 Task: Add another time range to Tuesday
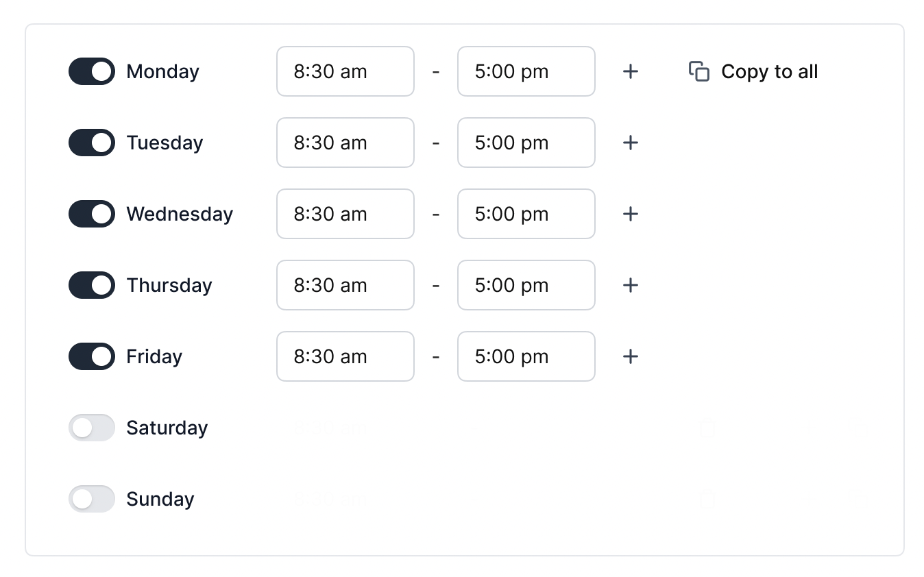tap(630, 143)
